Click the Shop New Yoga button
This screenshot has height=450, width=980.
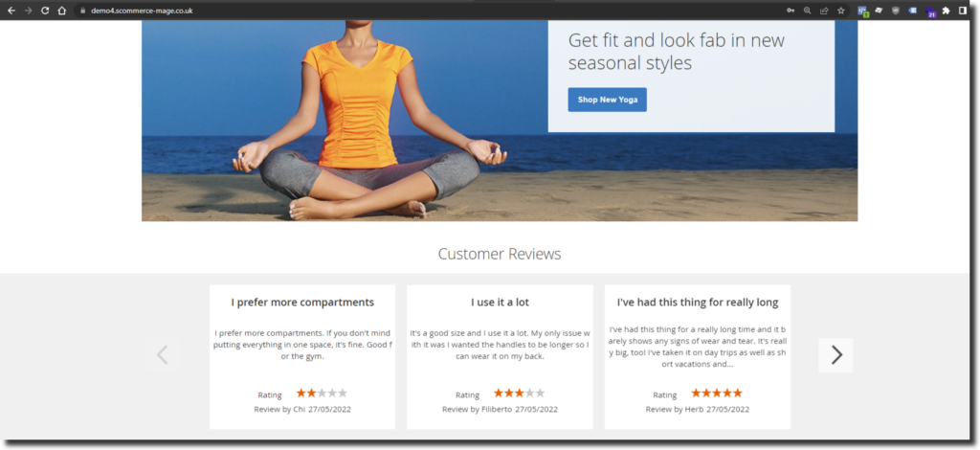coord(607,100)
